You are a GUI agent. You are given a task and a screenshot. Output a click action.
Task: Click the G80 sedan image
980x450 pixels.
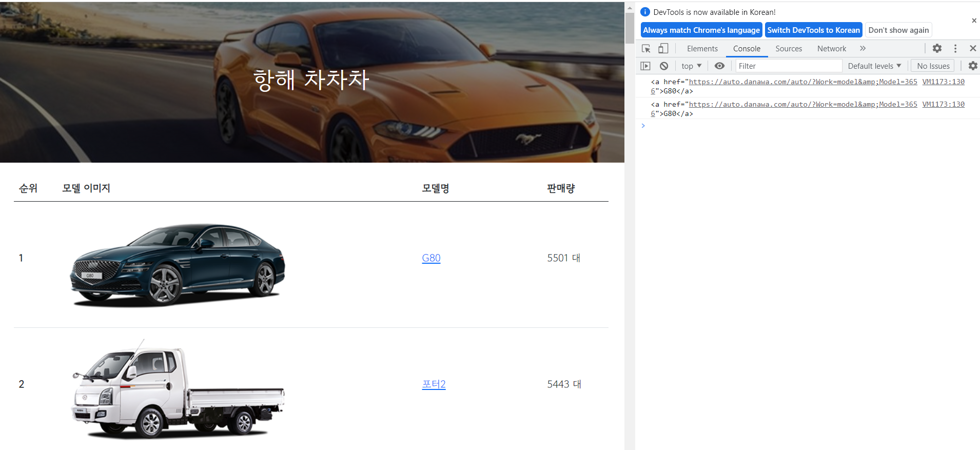point(178,264)
